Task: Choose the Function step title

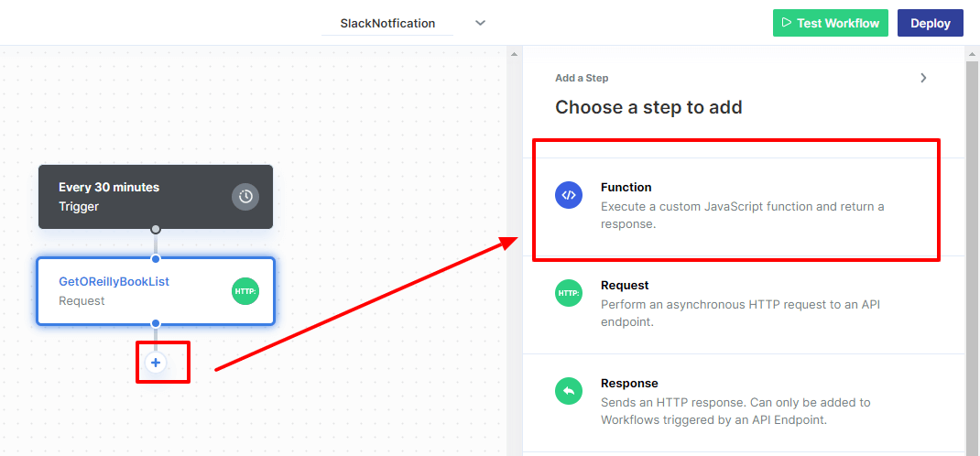Action: point(626,187)
